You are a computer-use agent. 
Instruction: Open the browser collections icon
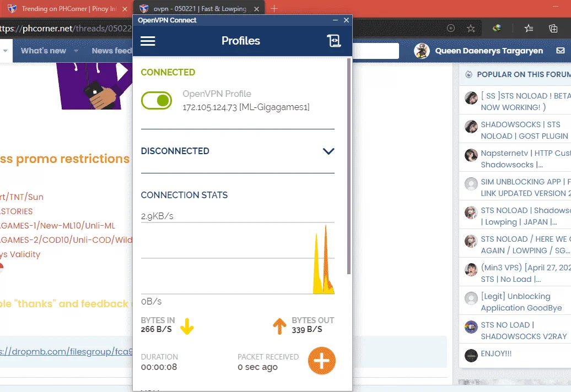pos(553,29)
